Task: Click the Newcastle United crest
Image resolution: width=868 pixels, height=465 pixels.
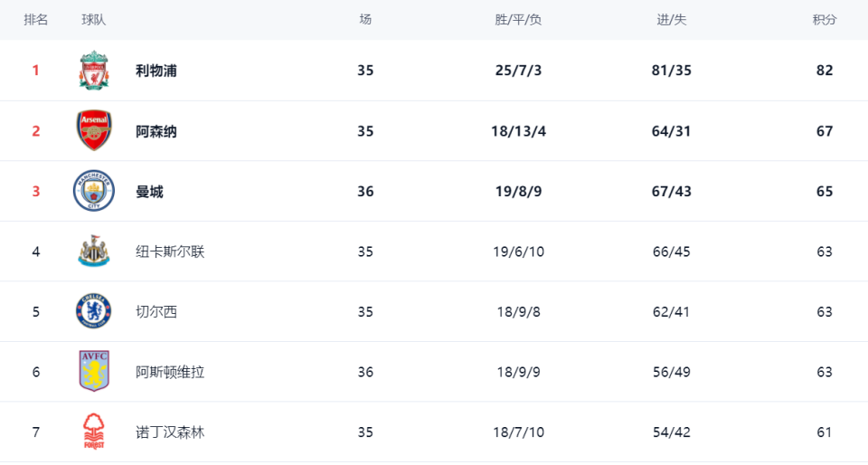Action: click(93, 251)
